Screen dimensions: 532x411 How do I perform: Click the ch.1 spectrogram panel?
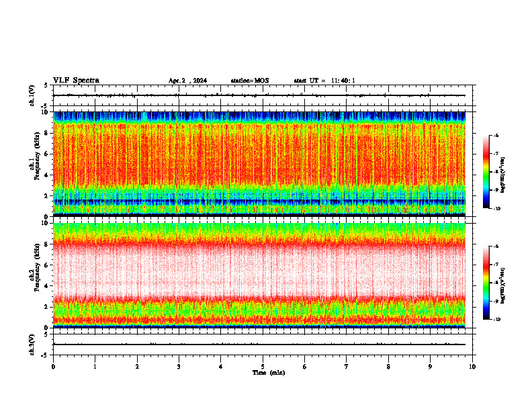259,164
